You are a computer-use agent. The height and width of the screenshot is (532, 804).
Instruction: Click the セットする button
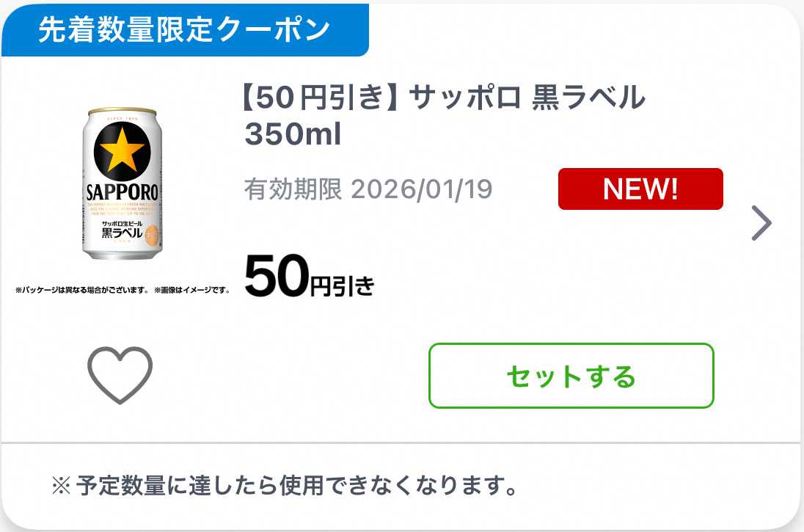[571, 376]
